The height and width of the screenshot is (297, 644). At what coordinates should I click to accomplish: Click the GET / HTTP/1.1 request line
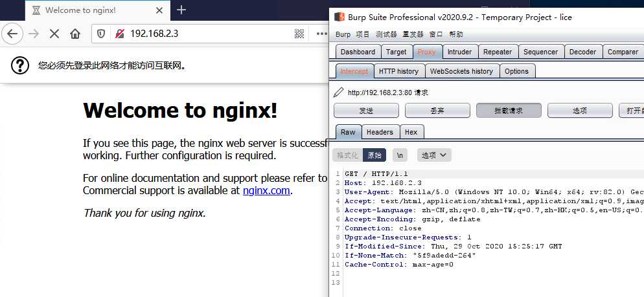point(376,174)
